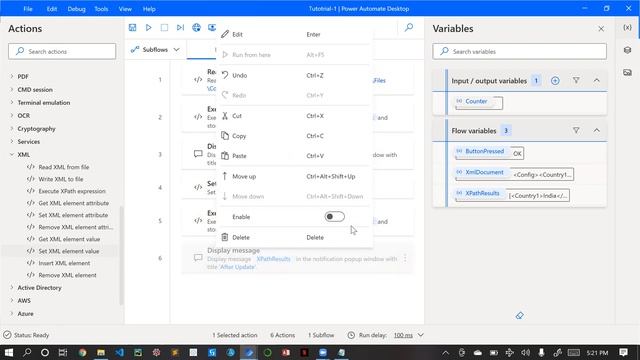
Task: Open the File menu
Action: click(x=28, y=9)
